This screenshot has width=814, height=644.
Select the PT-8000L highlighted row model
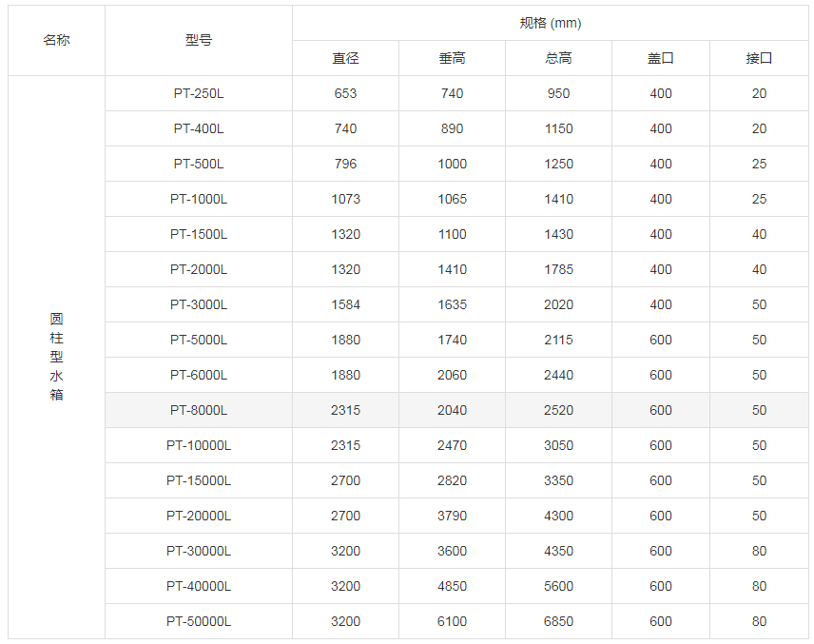pyautogui.click(x=199, y=410)
